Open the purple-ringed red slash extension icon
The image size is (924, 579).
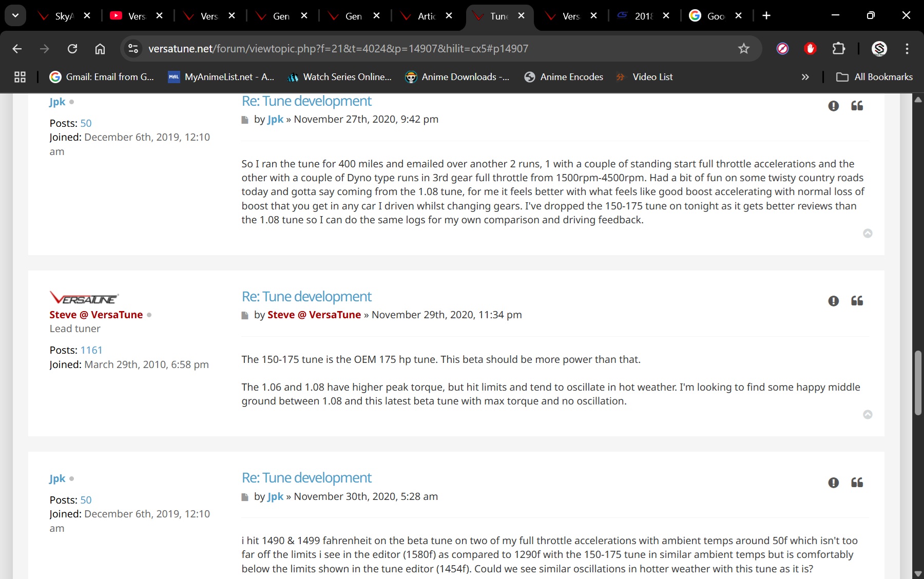782,49
